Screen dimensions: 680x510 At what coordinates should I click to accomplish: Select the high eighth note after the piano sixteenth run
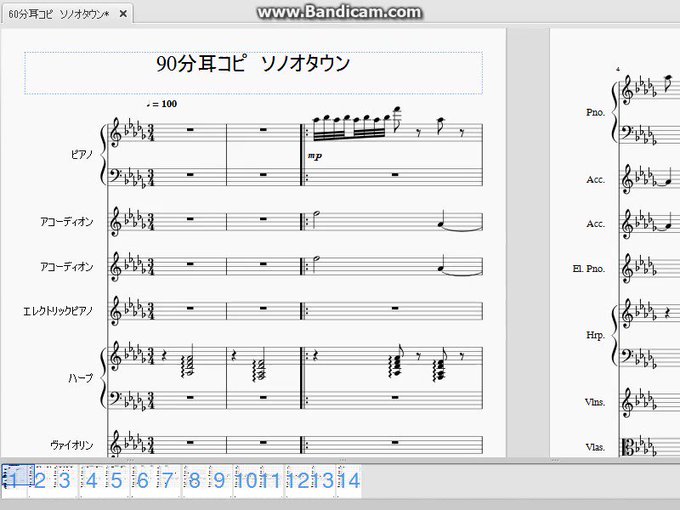tap(397, 120)
